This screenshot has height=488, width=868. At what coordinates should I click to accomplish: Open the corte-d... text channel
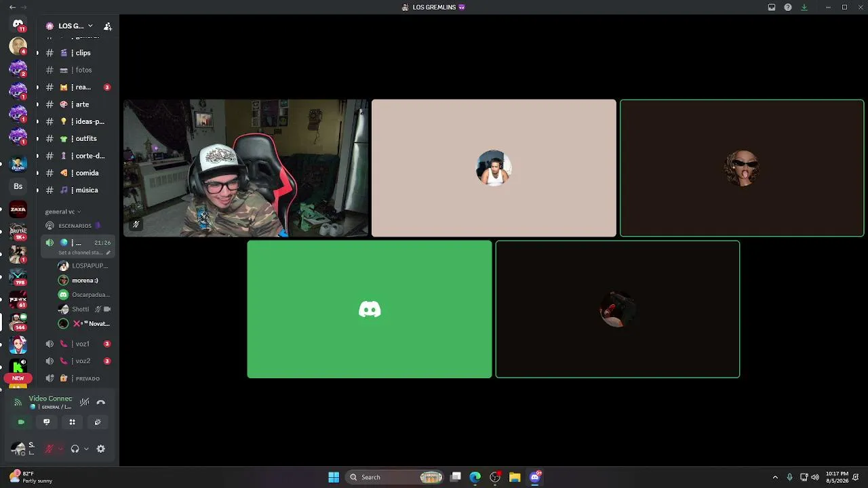tap(76, 156)
